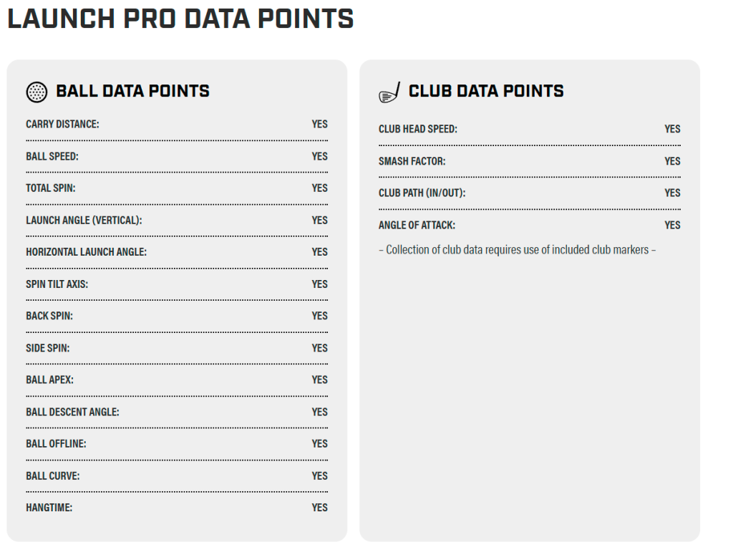Click Launch Angle (Vertical) label

point(84,221)
